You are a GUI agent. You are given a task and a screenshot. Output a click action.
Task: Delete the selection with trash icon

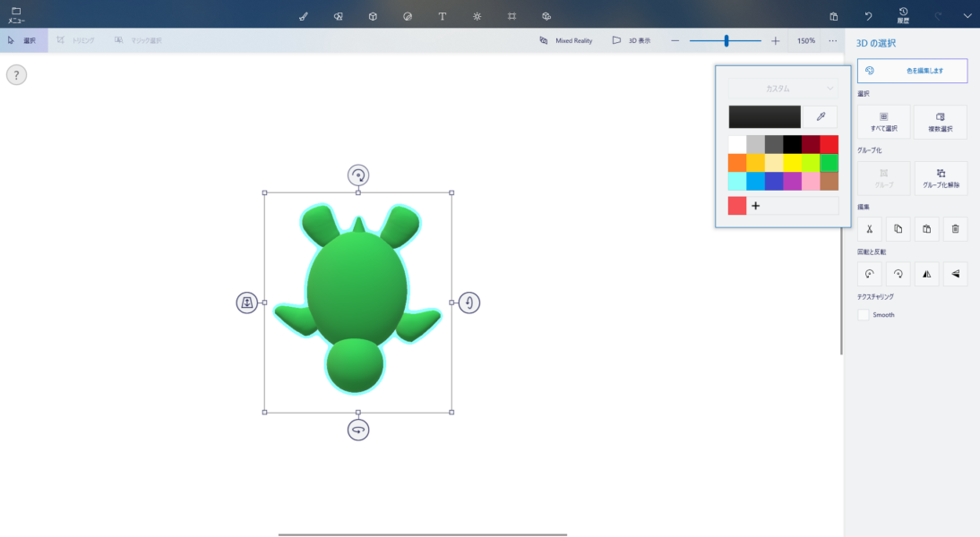click(x=956, y=229)
